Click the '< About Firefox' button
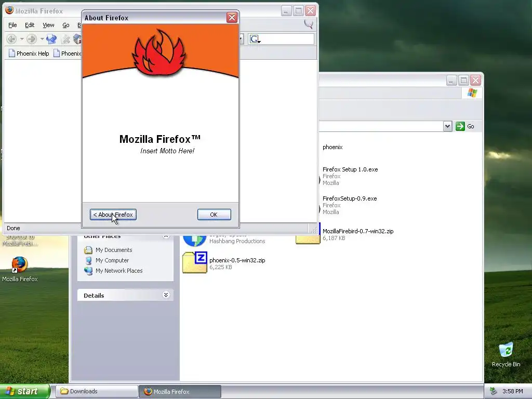The height and width of the screenshot is (399, 532). click(113, 215)
